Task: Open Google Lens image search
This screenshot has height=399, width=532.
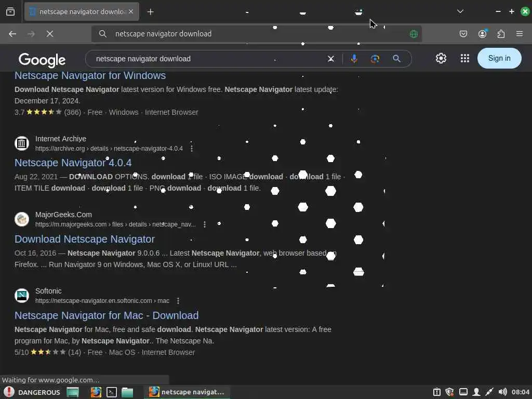Action: 375,59
